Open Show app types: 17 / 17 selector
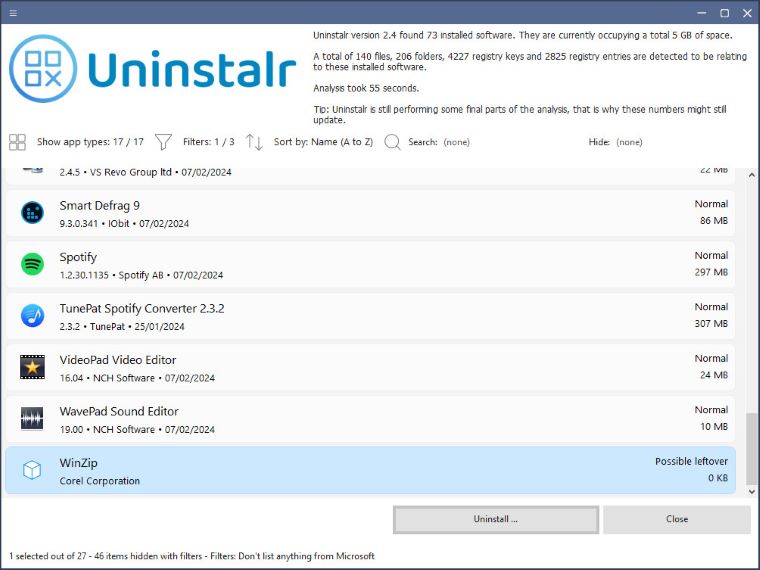The image size is (760, 570). [91, 142]
